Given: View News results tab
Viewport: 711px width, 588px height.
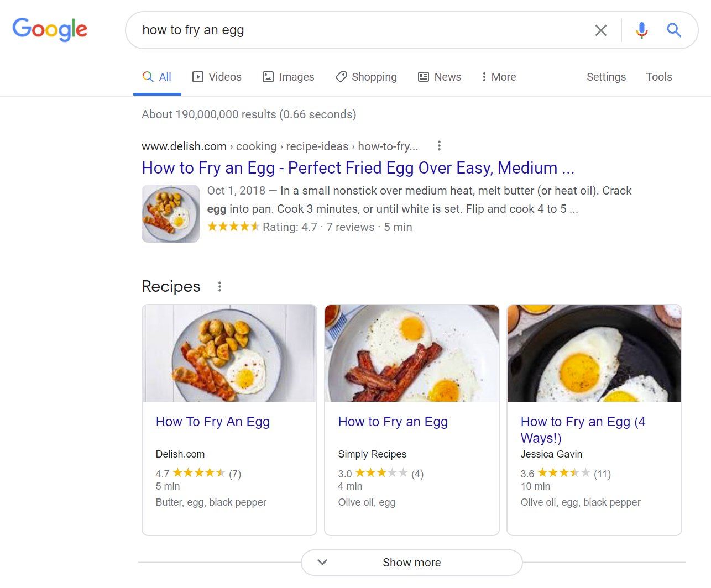Looking at the screenshot, I should 440,77.
